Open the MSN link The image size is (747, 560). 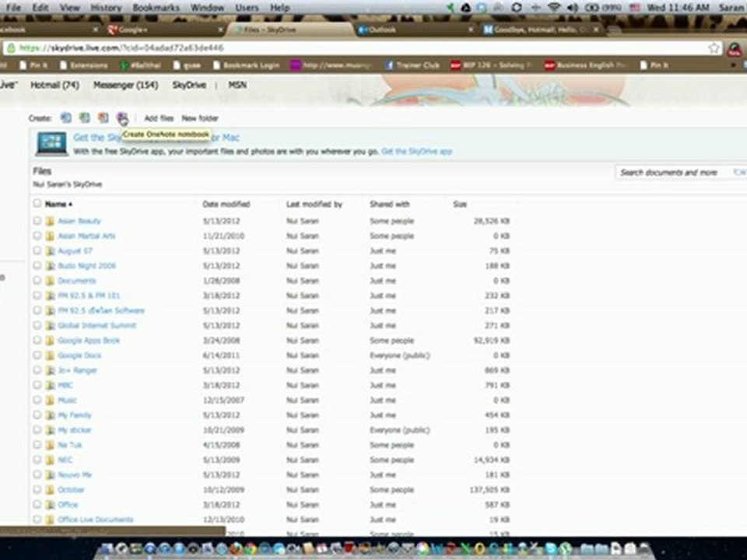pyautogui.click(x=237, y=86)
